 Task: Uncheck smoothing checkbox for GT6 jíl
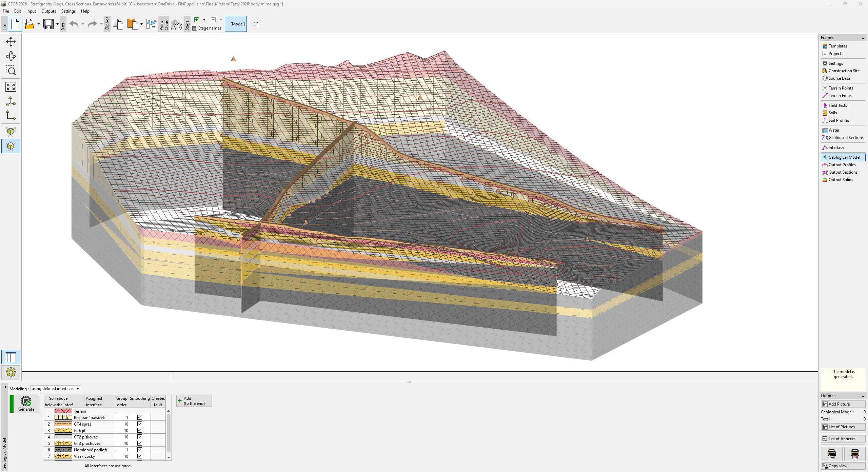click(140, 430)
